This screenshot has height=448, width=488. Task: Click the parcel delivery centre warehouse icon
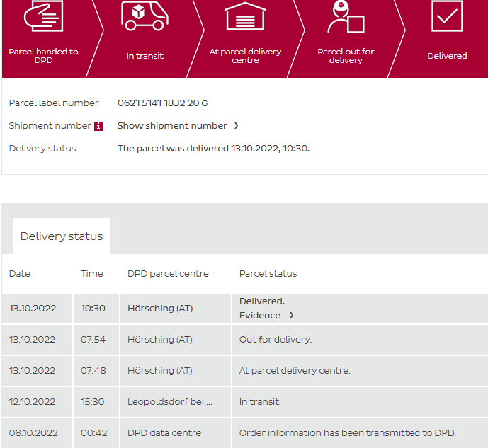pyautogui.click(x=245, y=16)
